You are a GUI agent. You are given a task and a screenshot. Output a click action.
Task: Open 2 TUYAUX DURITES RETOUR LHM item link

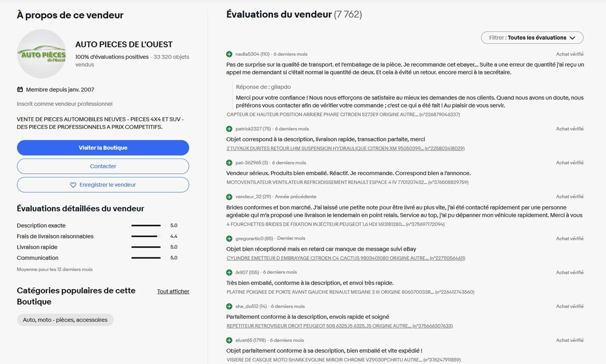345,149
